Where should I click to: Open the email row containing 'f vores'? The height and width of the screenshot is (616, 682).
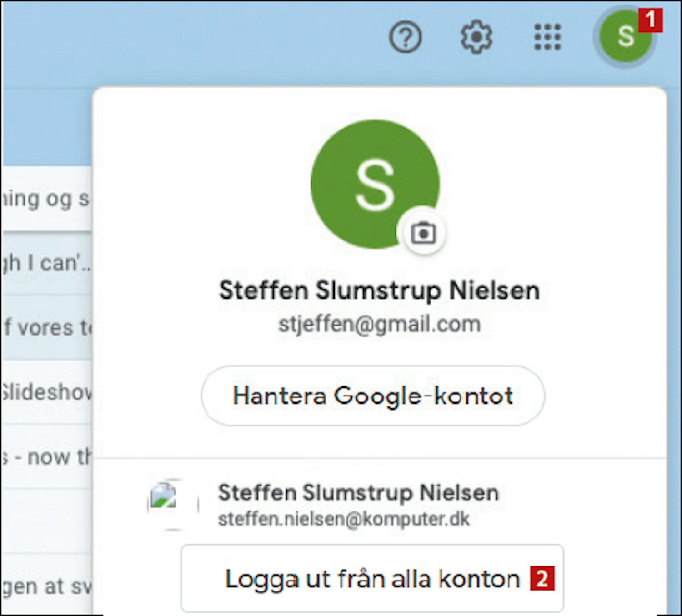[45, 328]
